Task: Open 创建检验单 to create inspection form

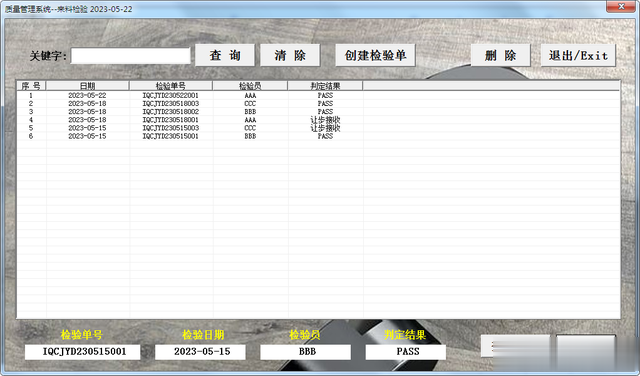Action: pyautogui.click(x=376, y=56)
